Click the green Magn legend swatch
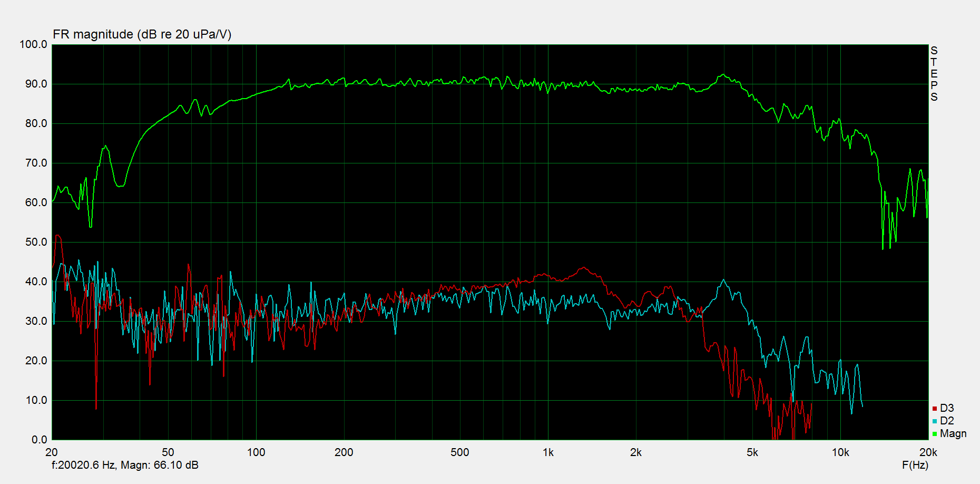This screenshot has width=980, height=484. coord(935,434)
